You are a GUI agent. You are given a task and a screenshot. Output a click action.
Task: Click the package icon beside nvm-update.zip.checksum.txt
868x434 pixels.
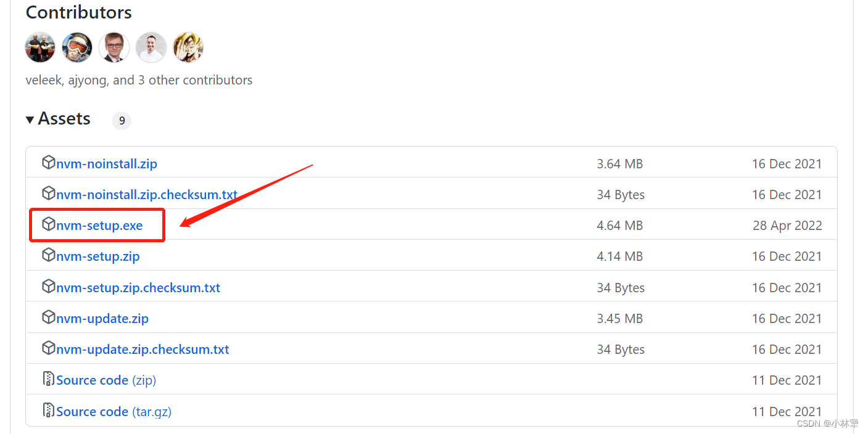click(48, 348)
